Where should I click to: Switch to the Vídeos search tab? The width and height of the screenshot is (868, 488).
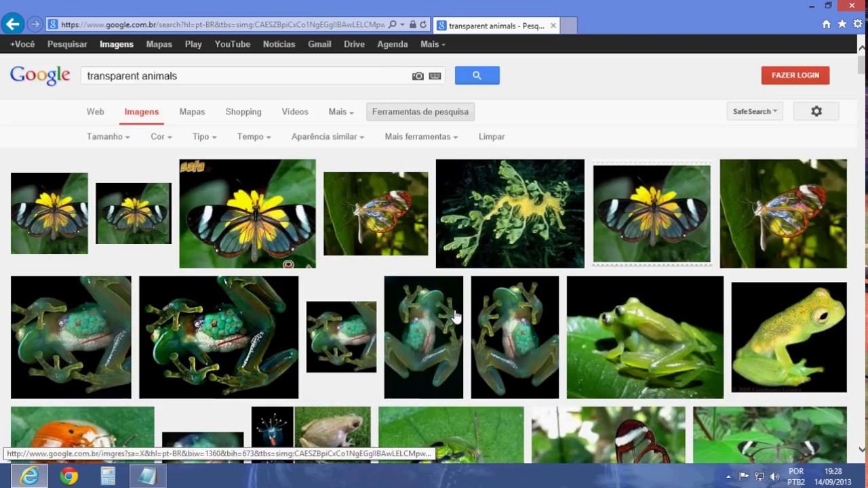tap(295, 112)
